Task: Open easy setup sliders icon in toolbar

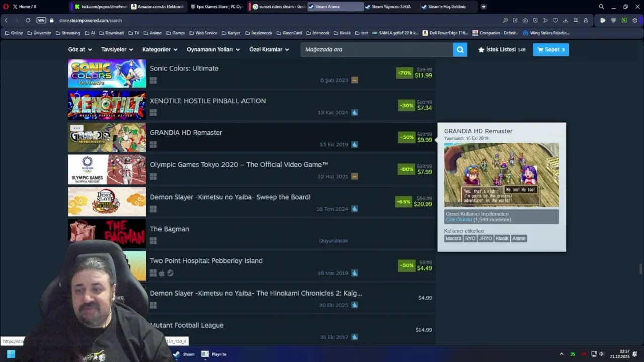Action: [576, 20]
